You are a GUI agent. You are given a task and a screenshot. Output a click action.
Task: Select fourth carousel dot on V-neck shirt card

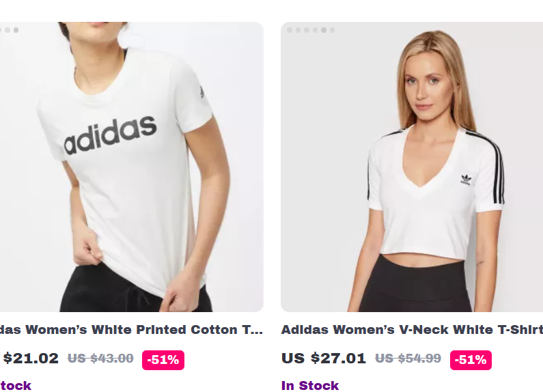(x=316, y=30)
